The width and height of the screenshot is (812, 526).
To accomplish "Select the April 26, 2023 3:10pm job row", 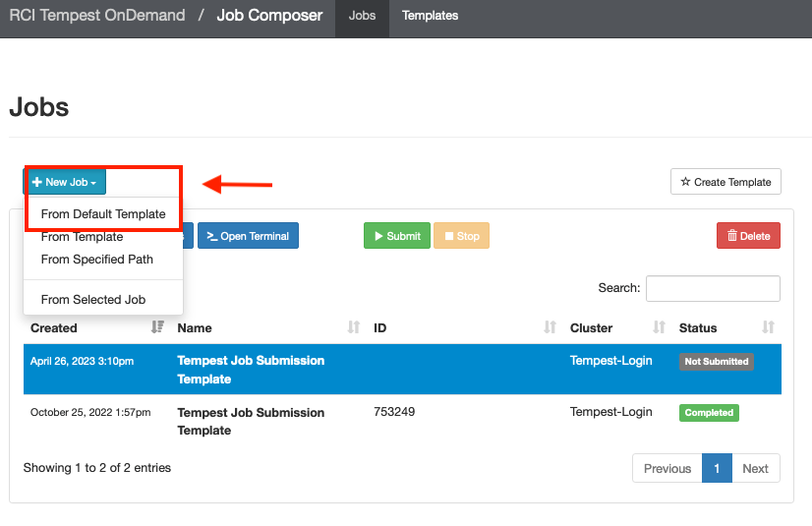I will [402, 369].
